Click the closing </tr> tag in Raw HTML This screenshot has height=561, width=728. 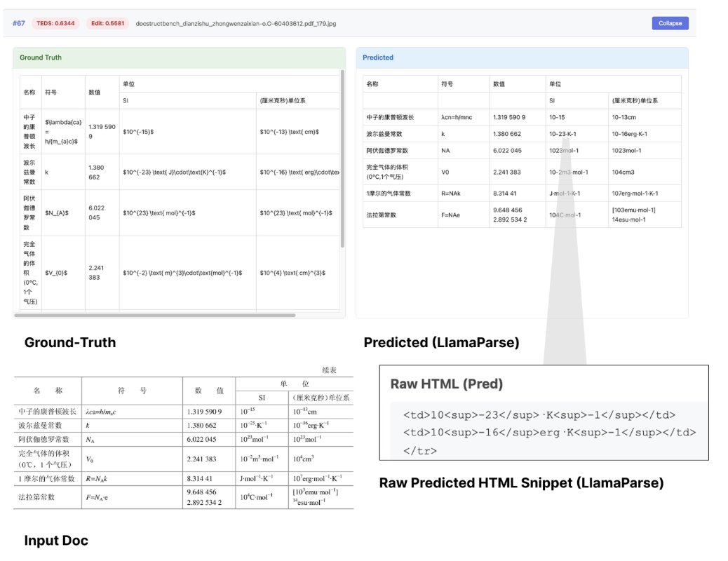[x=420, y=450]
